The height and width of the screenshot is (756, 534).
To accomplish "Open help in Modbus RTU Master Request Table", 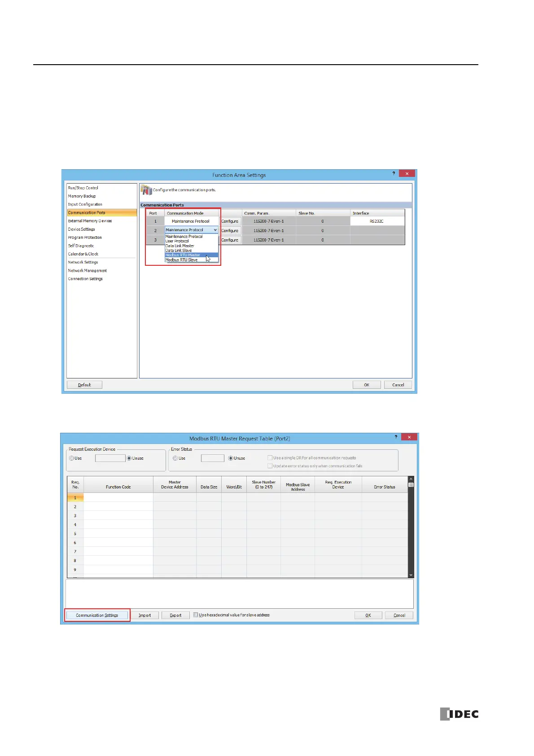I will [x=396, y=437].
